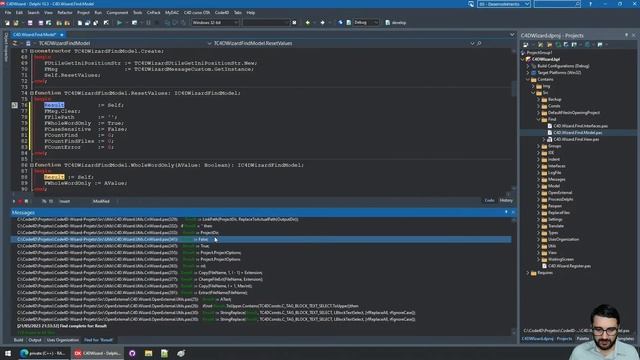Switch to the Uses Organization tab

62,340
